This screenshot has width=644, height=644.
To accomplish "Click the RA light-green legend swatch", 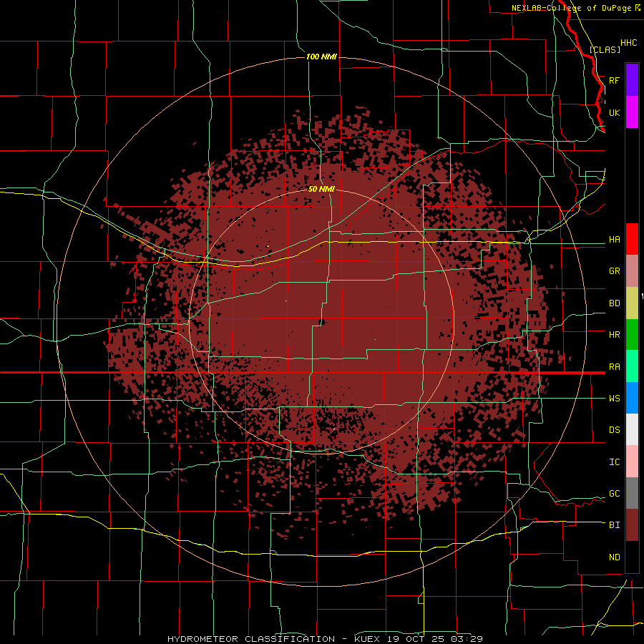I will pyautogui.click(x=632, y=366).
